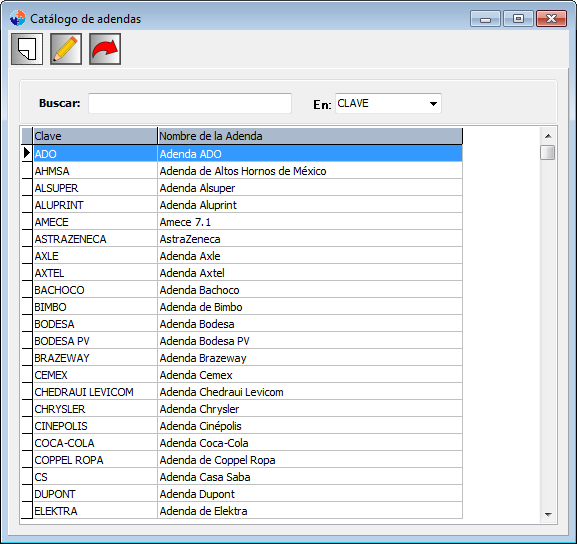Select the AHMSA row
The image size is (577, 544).
[x=247, y=171]
